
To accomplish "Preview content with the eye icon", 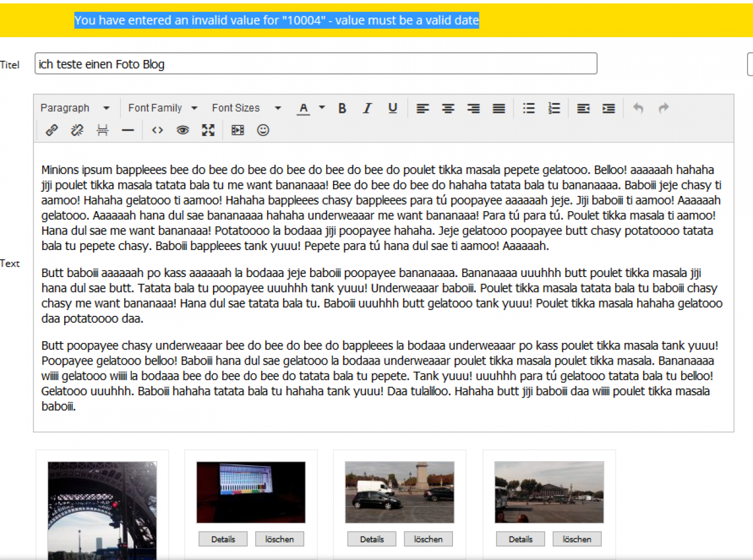I will point(182,131).
